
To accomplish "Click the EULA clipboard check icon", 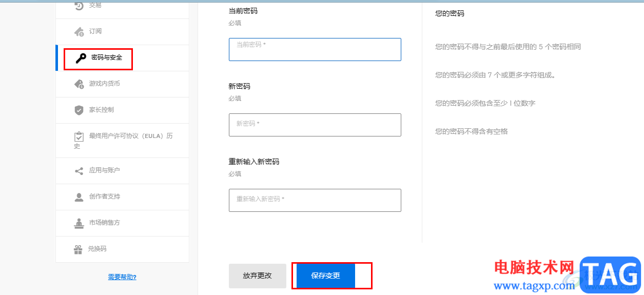I will pyautogui.click(x=79, y=136).
